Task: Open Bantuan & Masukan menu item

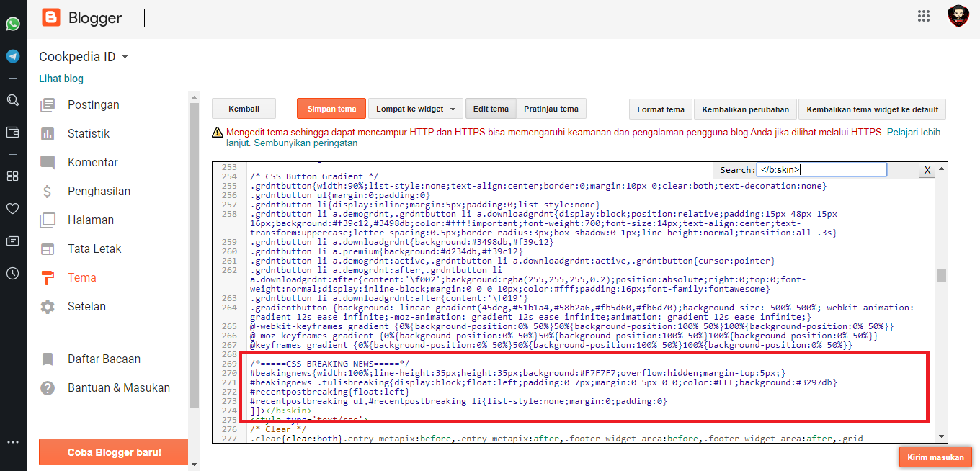Action: (x=119, y=388)
